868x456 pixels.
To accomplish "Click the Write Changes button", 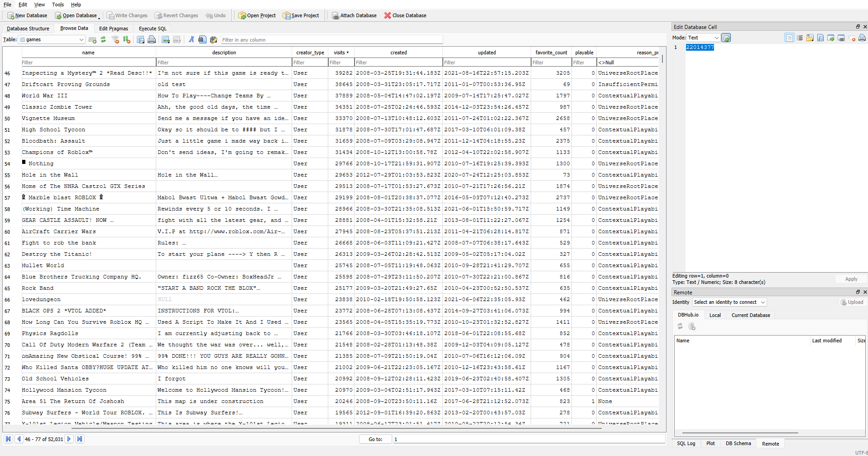I will click(127, 15).
